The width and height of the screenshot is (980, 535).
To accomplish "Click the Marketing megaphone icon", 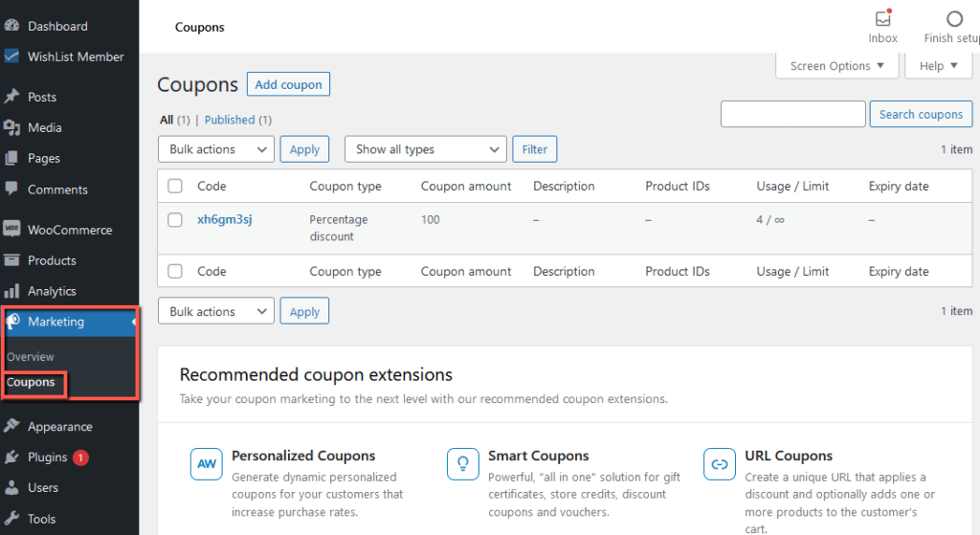I will pyautogui.click(x=13, y=321).
